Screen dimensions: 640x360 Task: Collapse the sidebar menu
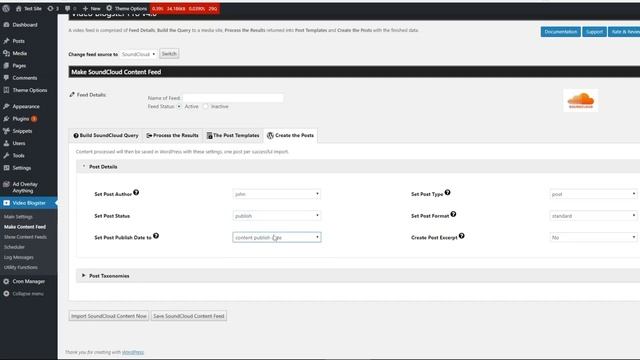(x=27, y=294)
